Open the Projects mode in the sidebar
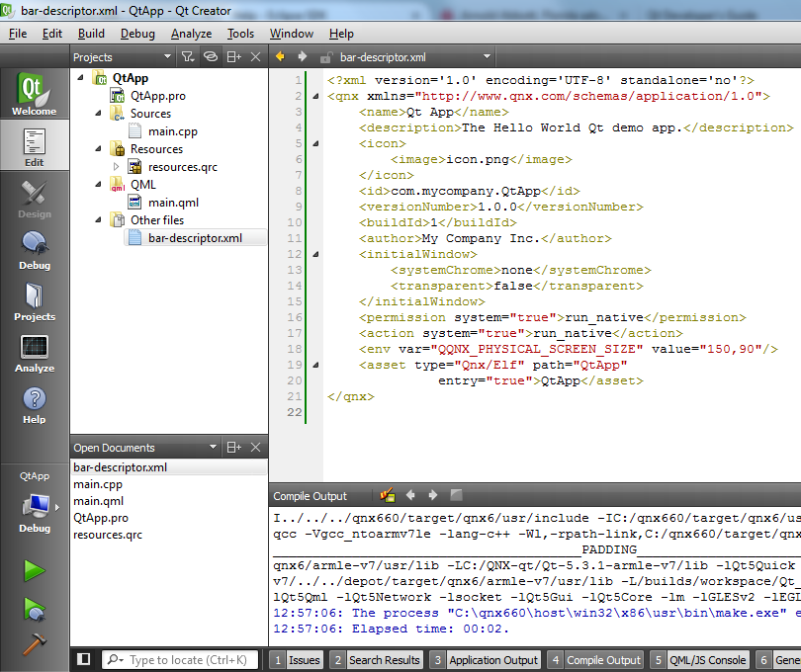Image resolution: width=801 pixels, height=672 pixels. click(x=34, y=301)
